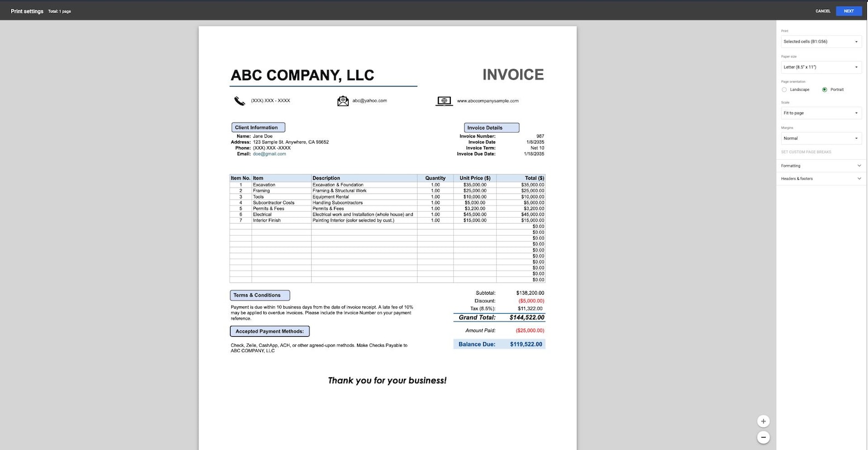
Task: Click the doe@gmail.com email link
Action: pos(269,154)
